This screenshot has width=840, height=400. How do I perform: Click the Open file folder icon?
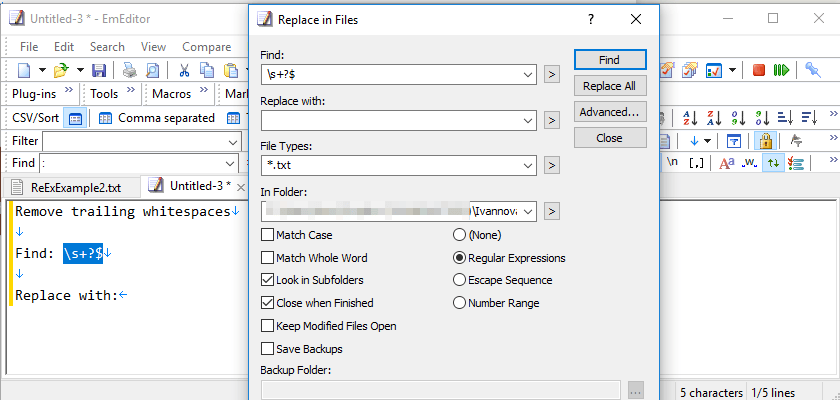pyautogui.click(x=62, y=70)
